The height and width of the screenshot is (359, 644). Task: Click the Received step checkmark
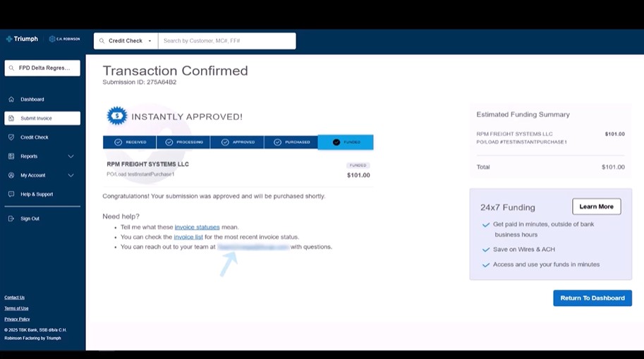119,142
